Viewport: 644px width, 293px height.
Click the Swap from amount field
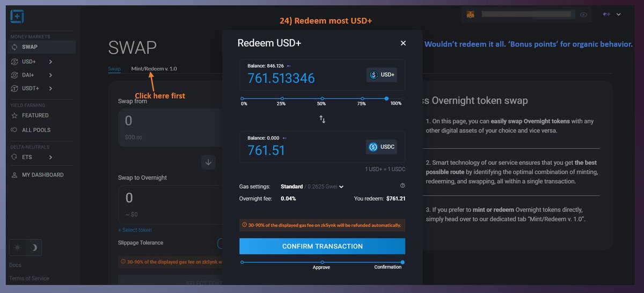tap(170, 128)
